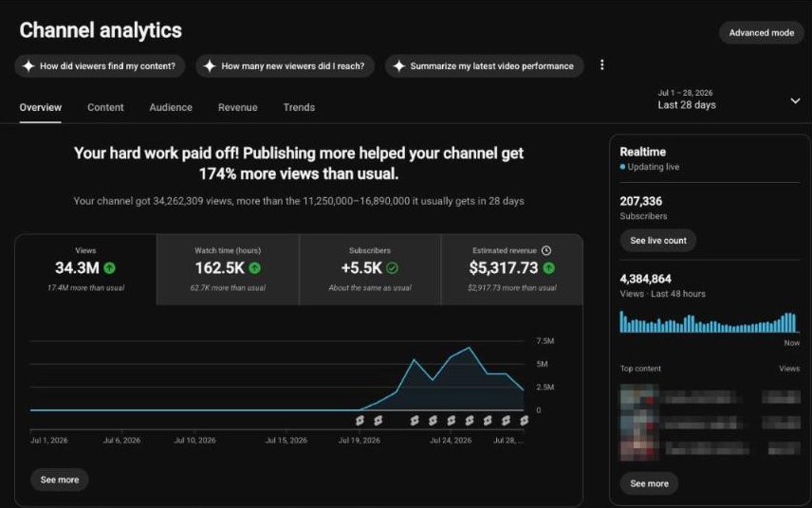This screenshot has width=812, height=508.
Task: Click the '$2,917.73 more than usual' note
Action: pyautogui.click(x=512, y=288)
